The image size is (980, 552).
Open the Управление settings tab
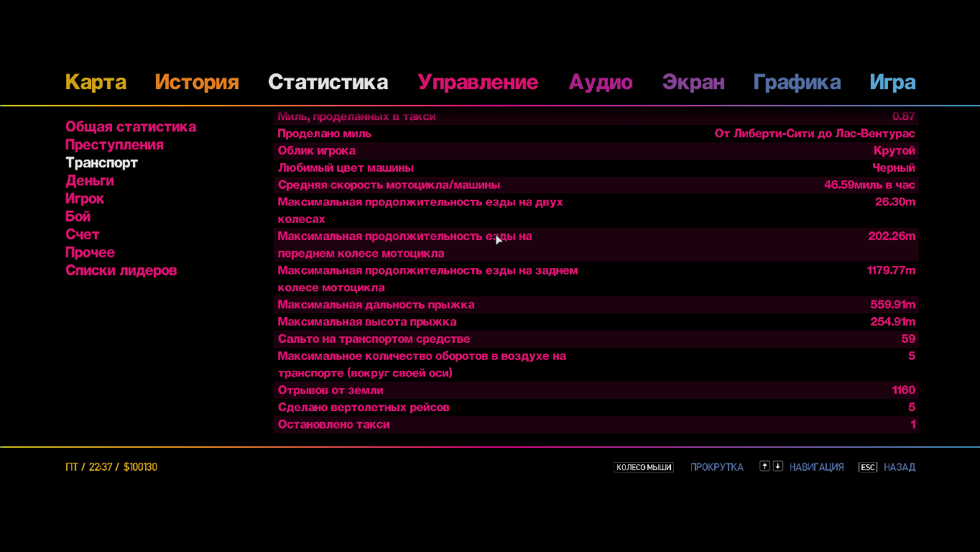(x=478, y=83)
